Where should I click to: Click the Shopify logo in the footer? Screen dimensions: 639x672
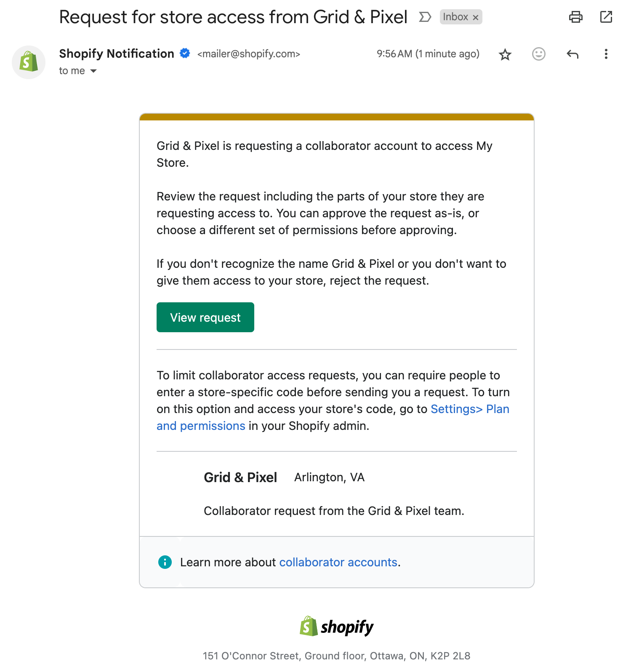coord(336,626)
